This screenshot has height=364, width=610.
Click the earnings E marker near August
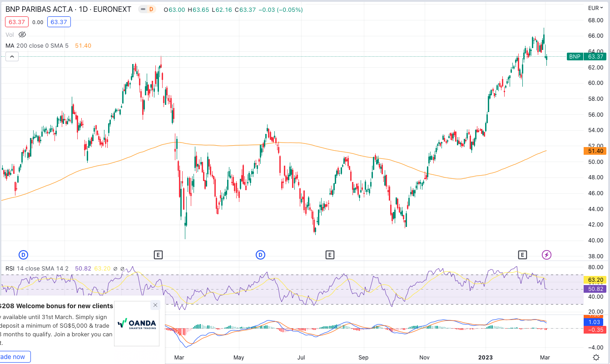(x=330, y=255)
